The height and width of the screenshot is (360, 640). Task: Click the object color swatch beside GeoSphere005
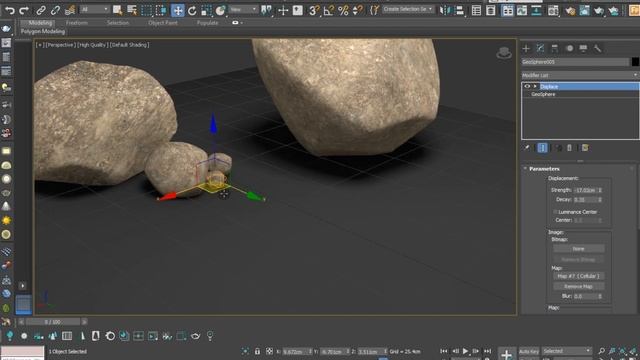[635, 62]
